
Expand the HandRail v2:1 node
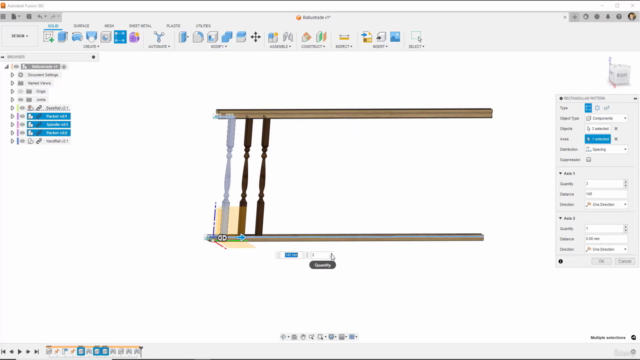(12, 141)
